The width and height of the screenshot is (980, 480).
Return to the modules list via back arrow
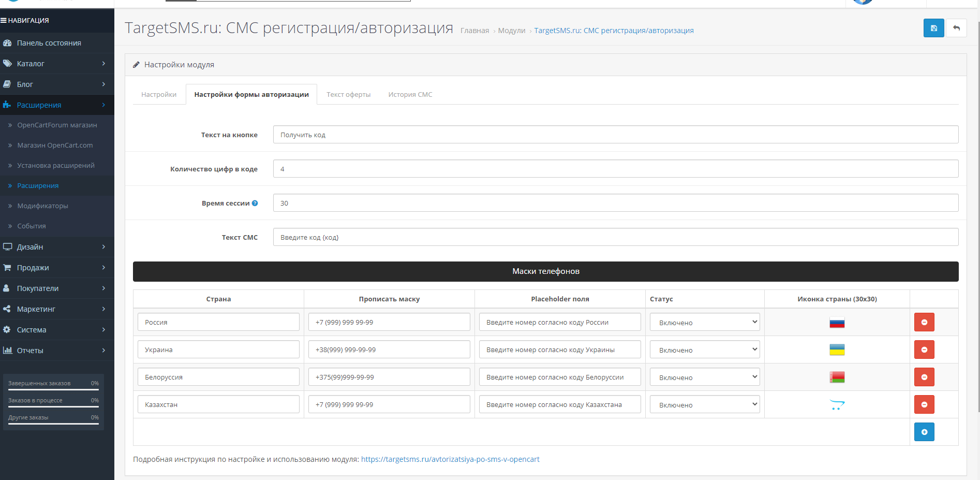pyautogui.click(x=956, y=28)
